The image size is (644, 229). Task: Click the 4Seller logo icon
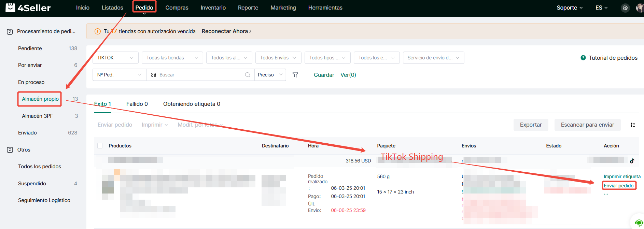(11, 8)
